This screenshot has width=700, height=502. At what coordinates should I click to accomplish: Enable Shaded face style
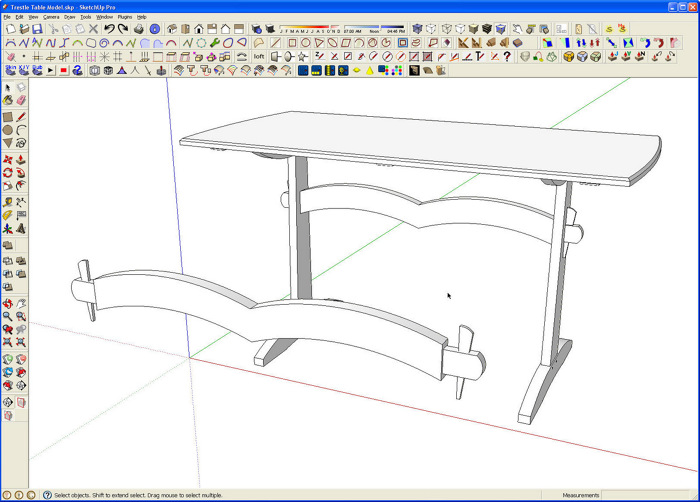473,29
